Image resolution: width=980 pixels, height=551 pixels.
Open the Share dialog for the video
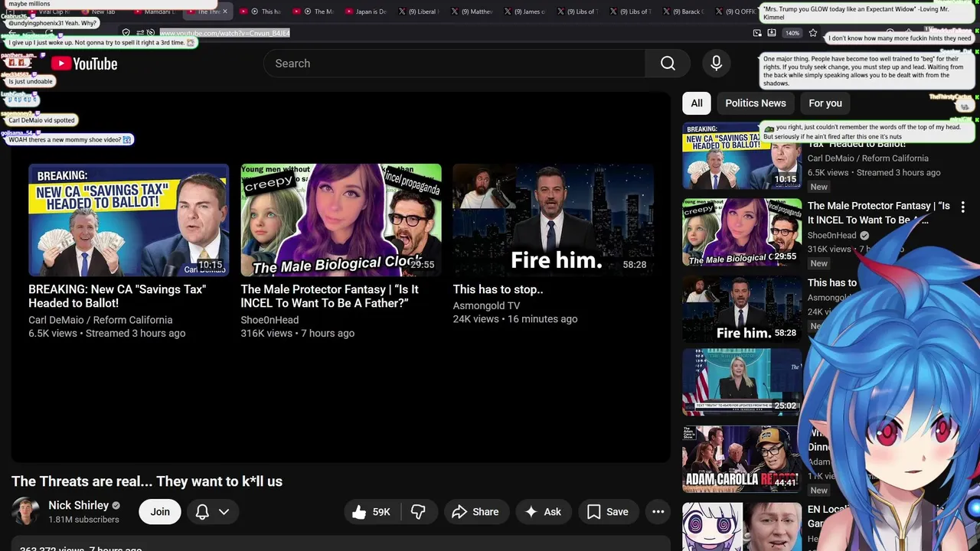[475, 512]
